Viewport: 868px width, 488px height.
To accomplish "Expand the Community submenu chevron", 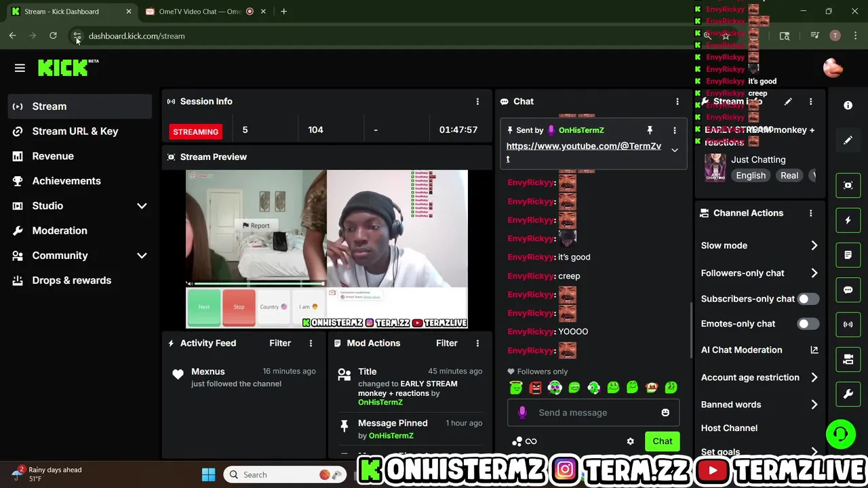I will pyautogui.click(x=142, y=256).
